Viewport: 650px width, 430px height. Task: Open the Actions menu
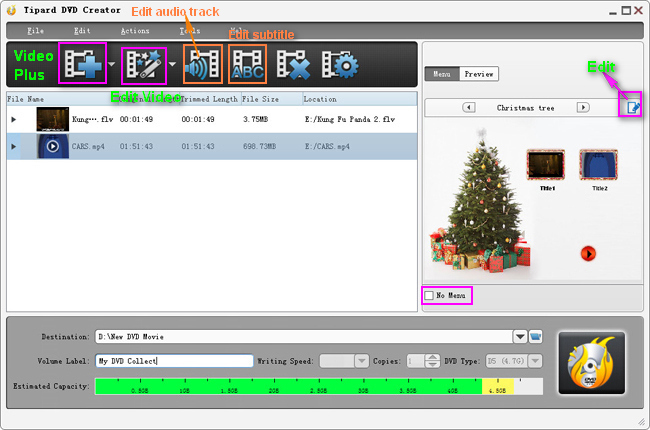point(135,31)
